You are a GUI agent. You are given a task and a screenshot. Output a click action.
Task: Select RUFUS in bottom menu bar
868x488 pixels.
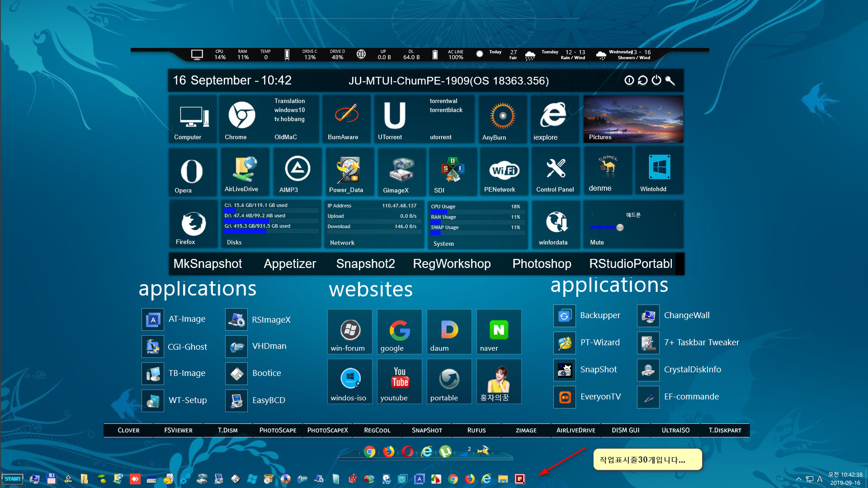(476, 430)
